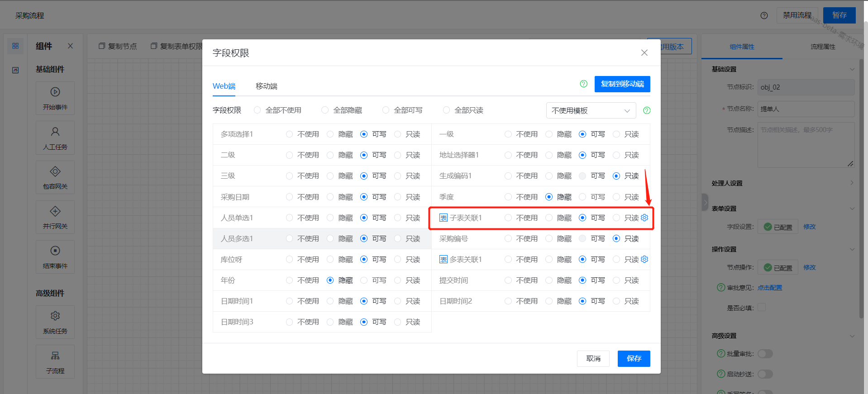868x394 pixels.
Task: Click 修改 link for 字段设置
Action: (810, 227)
